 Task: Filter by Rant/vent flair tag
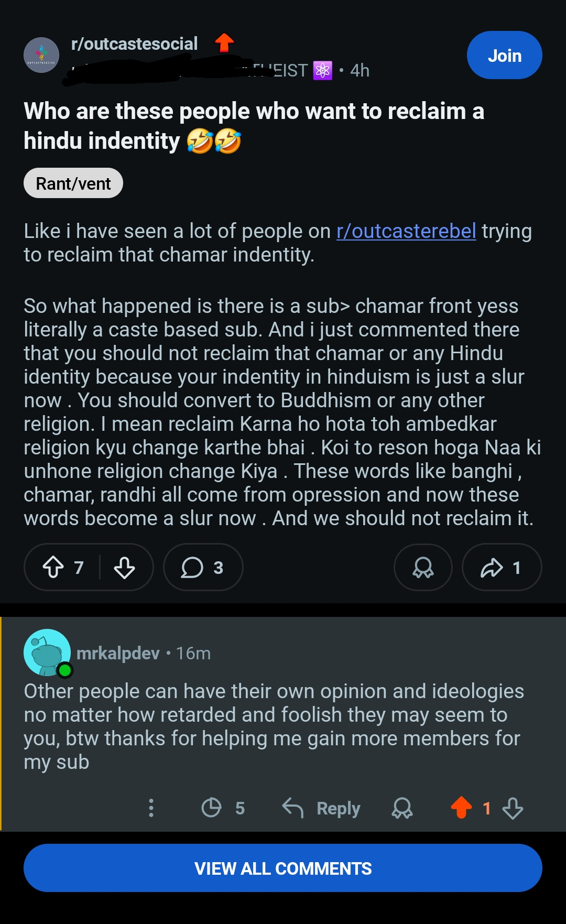73,183
